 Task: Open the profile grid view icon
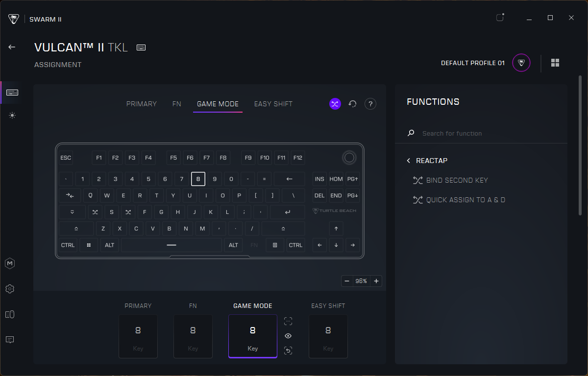[x=555, y=63]
